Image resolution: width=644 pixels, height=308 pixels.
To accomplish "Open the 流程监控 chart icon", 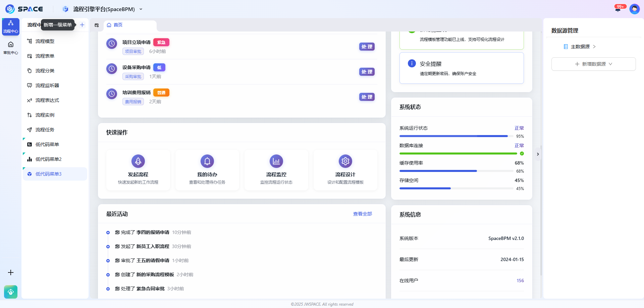I will click(x=276, y=161).
